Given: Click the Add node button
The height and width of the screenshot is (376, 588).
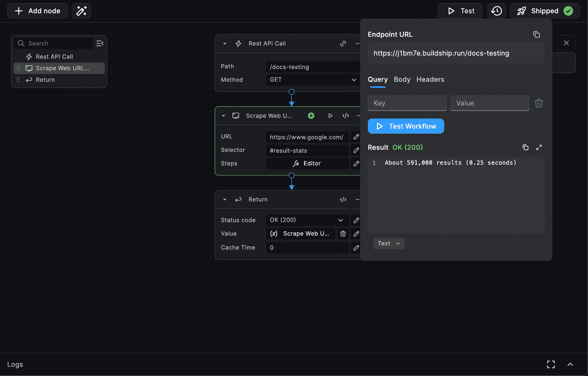Looking at the screenshot, I should click(37, 11).
